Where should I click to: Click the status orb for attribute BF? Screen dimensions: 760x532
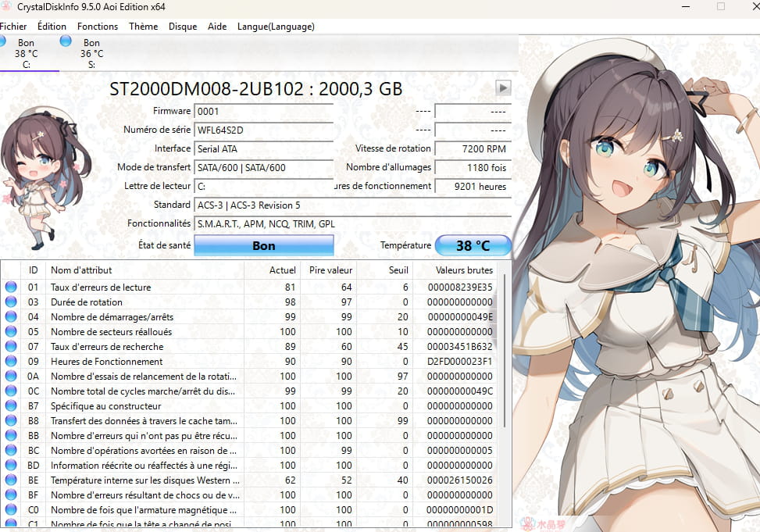(11, 495)
